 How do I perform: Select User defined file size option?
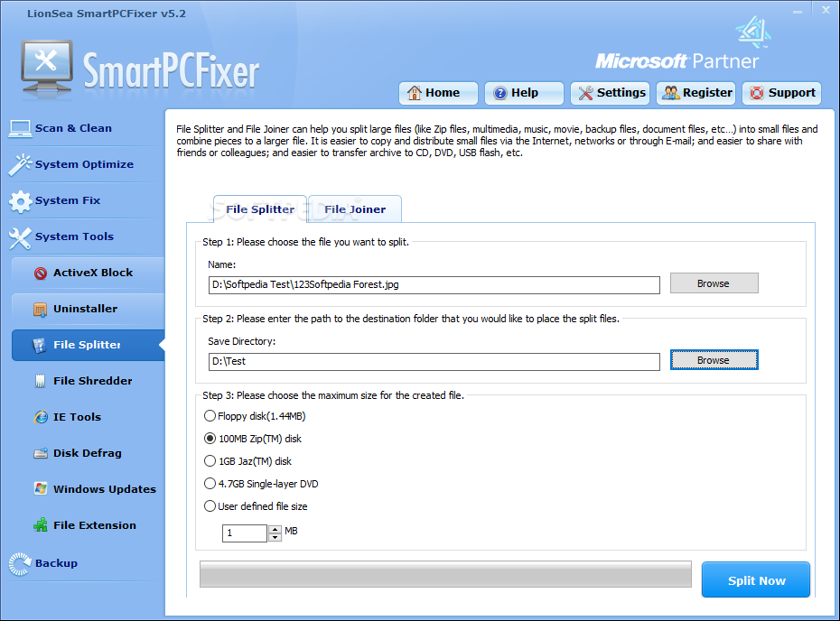[210, 505]
